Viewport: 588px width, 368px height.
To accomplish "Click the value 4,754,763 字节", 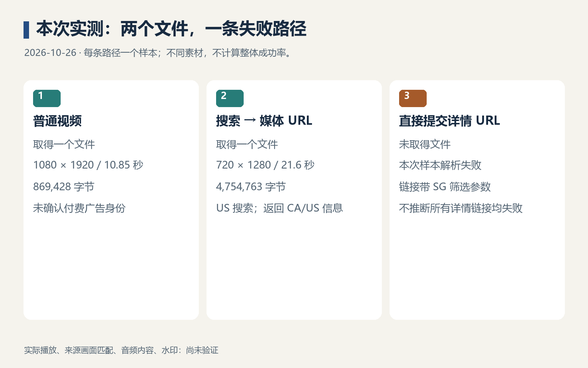I will pos(251,187).
